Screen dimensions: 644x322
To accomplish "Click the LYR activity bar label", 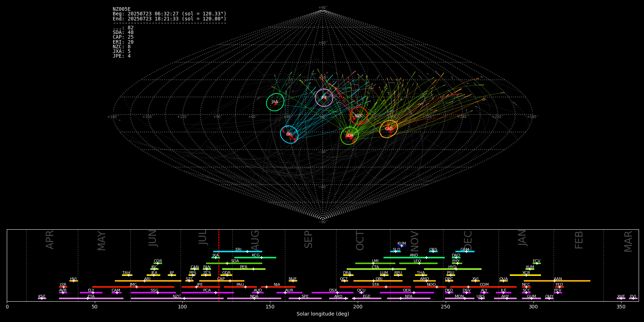I will tap(63, 285).
